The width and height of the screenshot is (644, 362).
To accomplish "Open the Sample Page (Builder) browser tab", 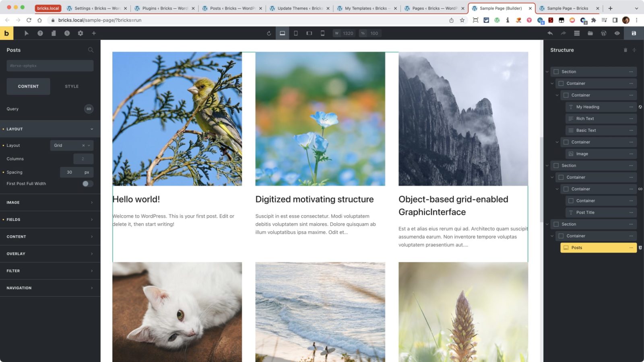I will coord(500,8).
